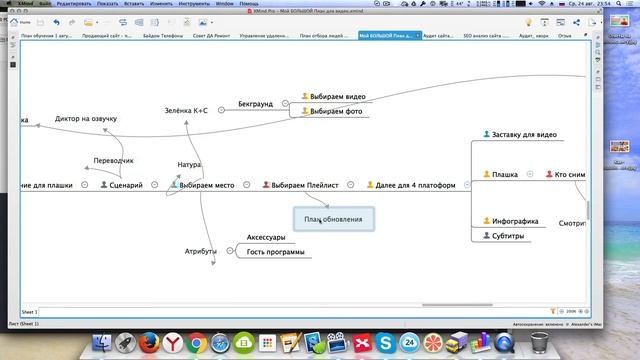The image size is (640, 360).
Task: Open XMind red icon in the Dock
Action: pos(362,343)
